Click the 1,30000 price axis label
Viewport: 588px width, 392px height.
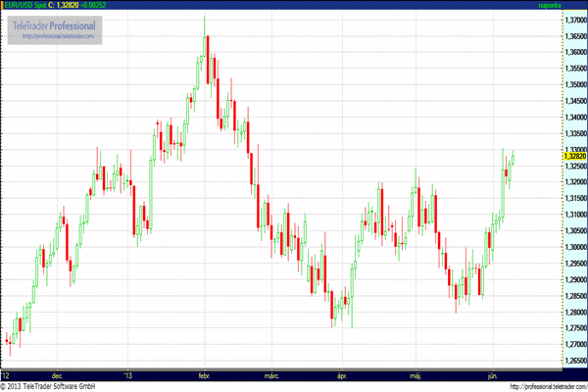(x=574, y=247)
